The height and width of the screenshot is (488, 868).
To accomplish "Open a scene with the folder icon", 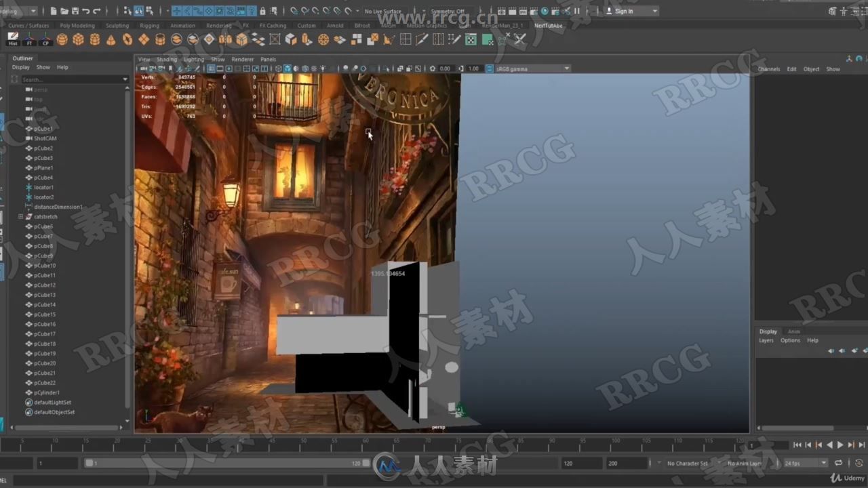I will point(64,11).
